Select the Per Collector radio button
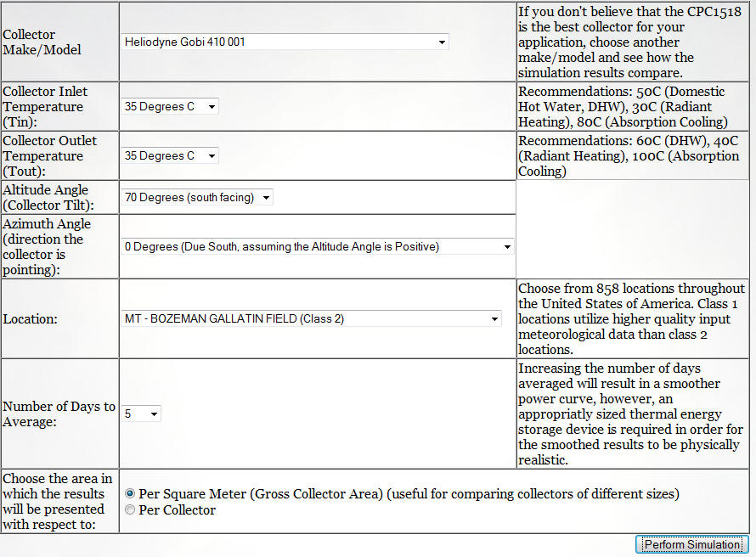 pos(130,509)
